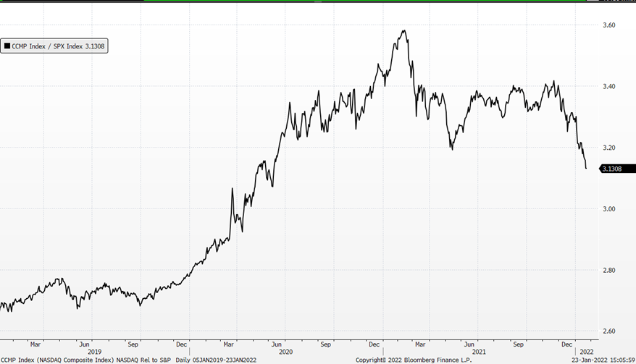Click the Dec tick label for year 2019

[181, 344]
